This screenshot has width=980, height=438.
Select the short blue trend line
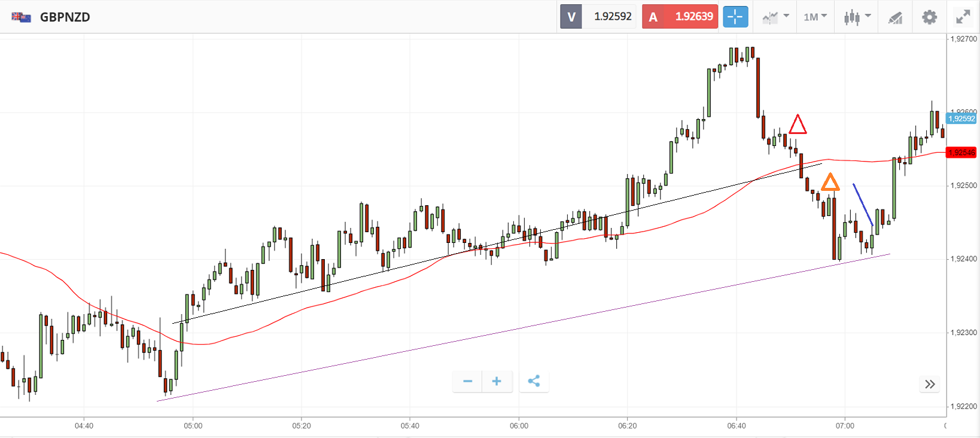click(x=863, y=204)
